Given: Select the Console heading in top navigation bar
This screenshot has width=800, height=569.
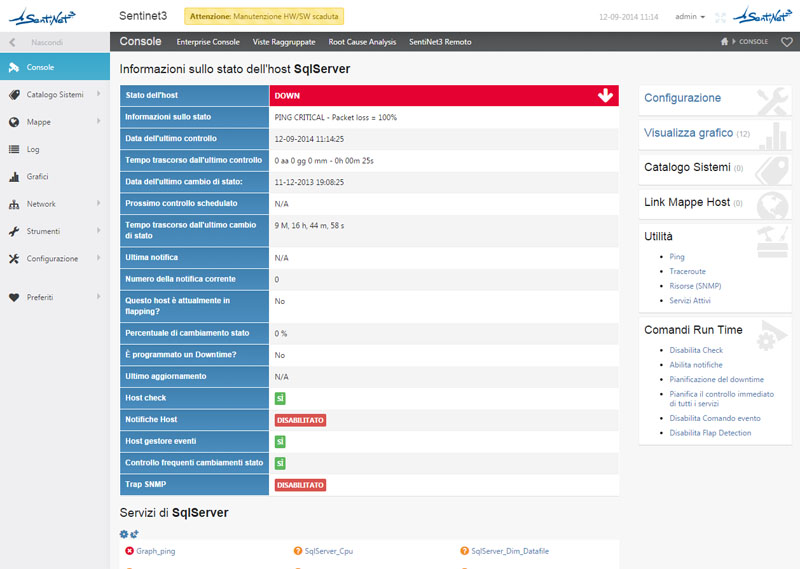Looking at the screenshot, I should click(x=140, y=41).
